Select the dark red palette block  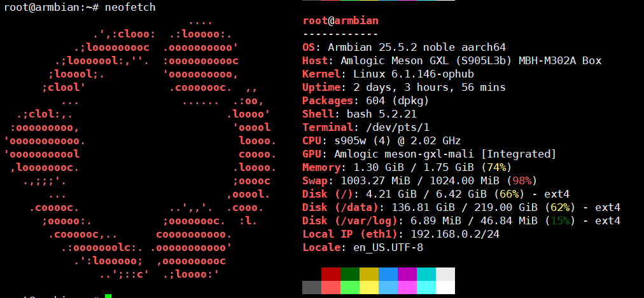click(x=331, y=274)
